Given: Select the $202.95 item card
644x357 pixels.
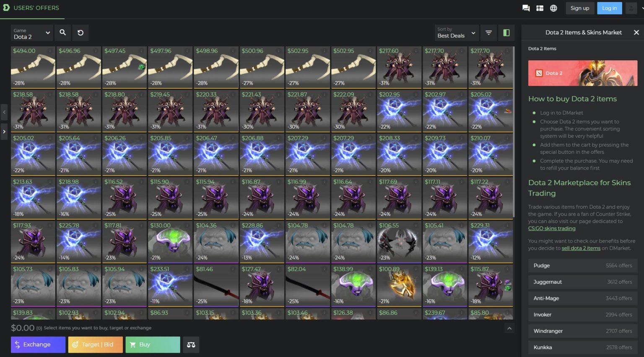Looking at the screenshot, I should (x=399, y=111).
